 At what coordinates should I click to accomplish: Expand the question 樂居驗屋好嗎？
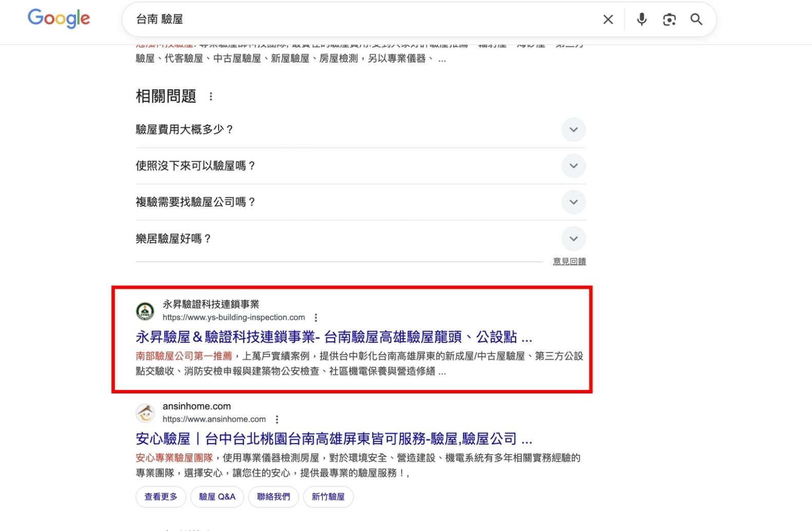(360, 239)
